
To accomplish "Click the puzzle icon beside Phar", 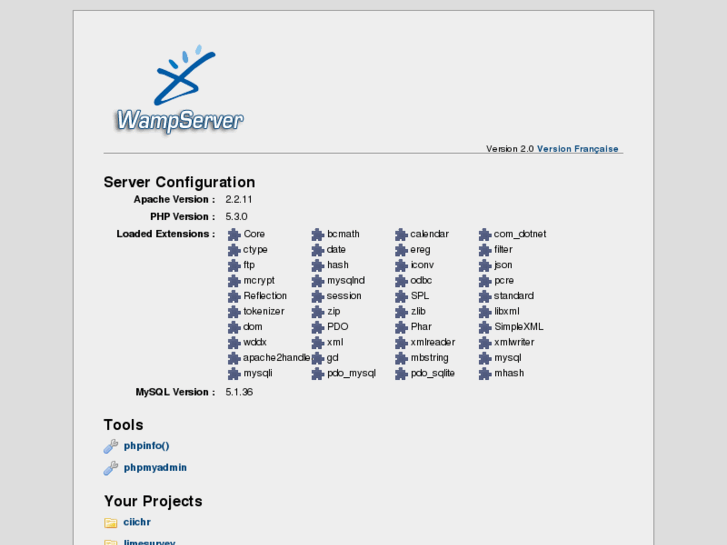I will pyautogui.click(x=401, y=327).
